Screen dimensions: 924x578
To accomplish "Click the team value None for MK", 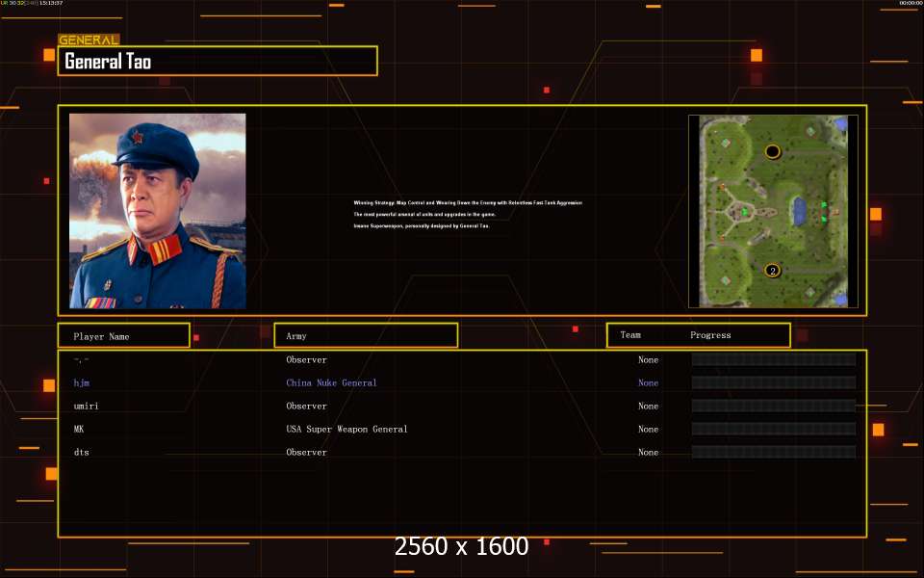I will point(648,429).
